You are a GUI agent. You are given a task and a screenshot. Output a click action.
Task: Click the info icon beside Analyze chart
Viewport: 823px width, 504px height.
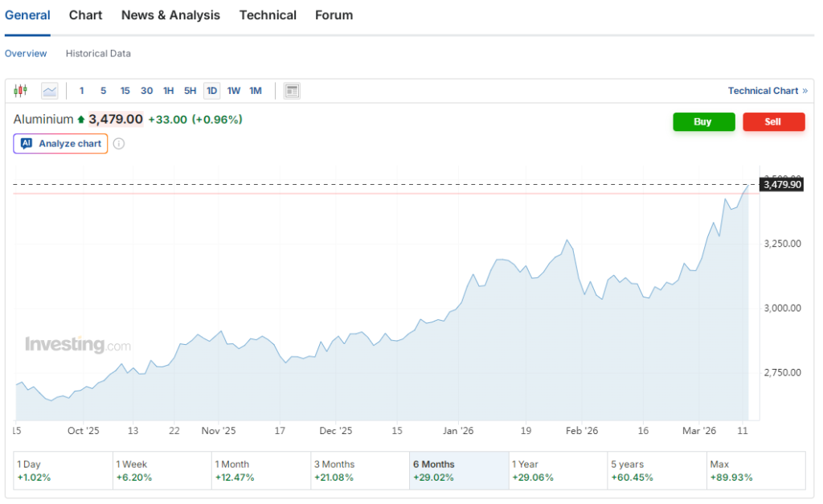[x=119, y=144]
